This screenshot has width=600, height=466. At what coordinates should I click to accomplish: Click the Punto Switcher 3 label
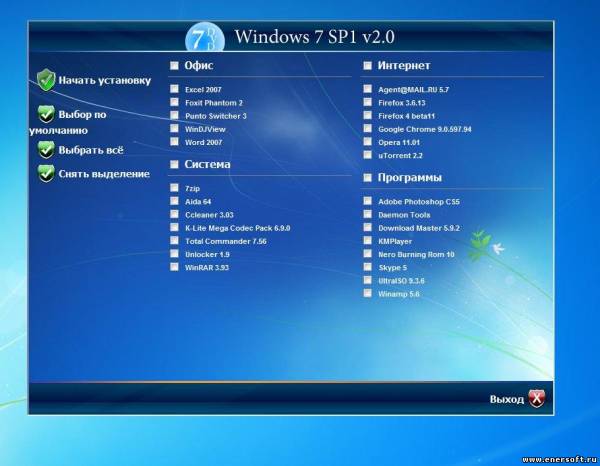(216, 116)
